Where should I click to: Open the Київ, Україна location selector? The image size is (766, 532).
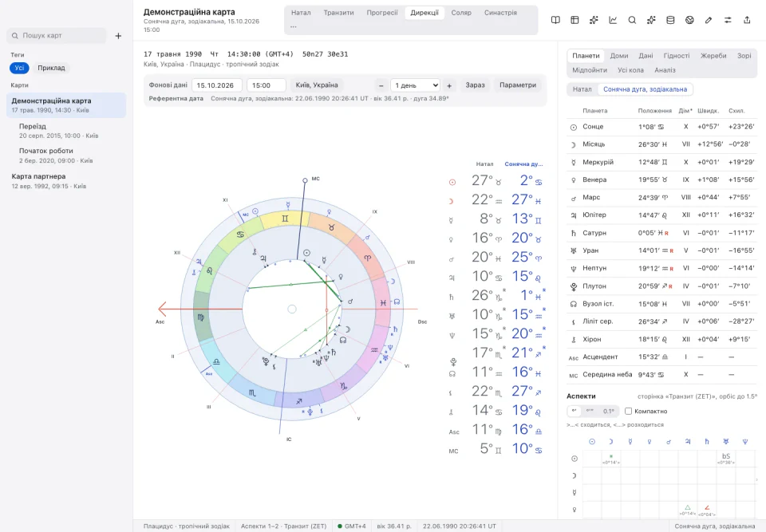317,85
